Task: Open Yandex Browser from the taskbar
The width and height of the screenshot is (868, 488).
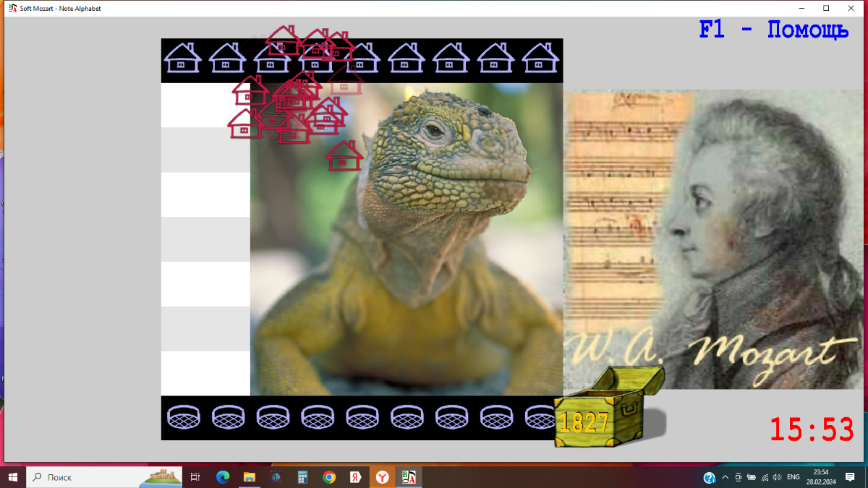Action: click(382, 477)
